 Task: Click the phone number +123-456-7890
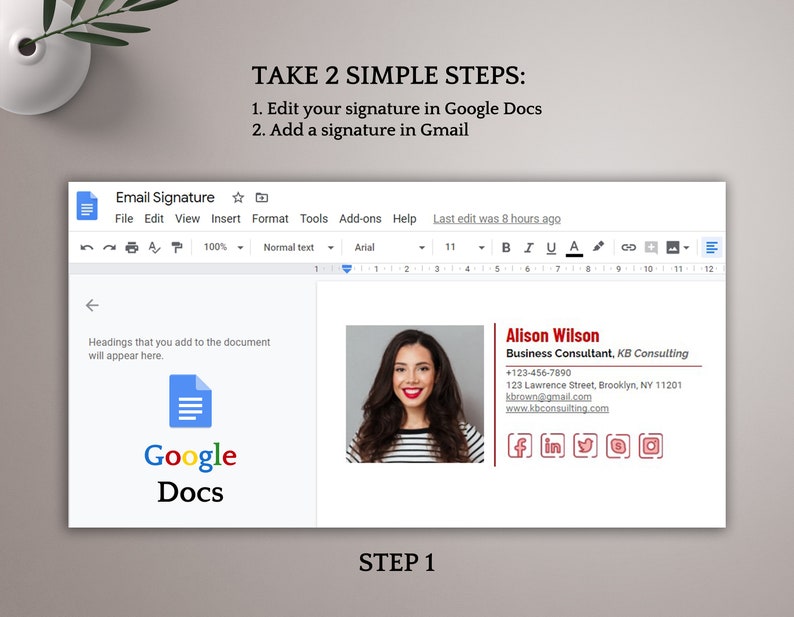click(538, 373)
